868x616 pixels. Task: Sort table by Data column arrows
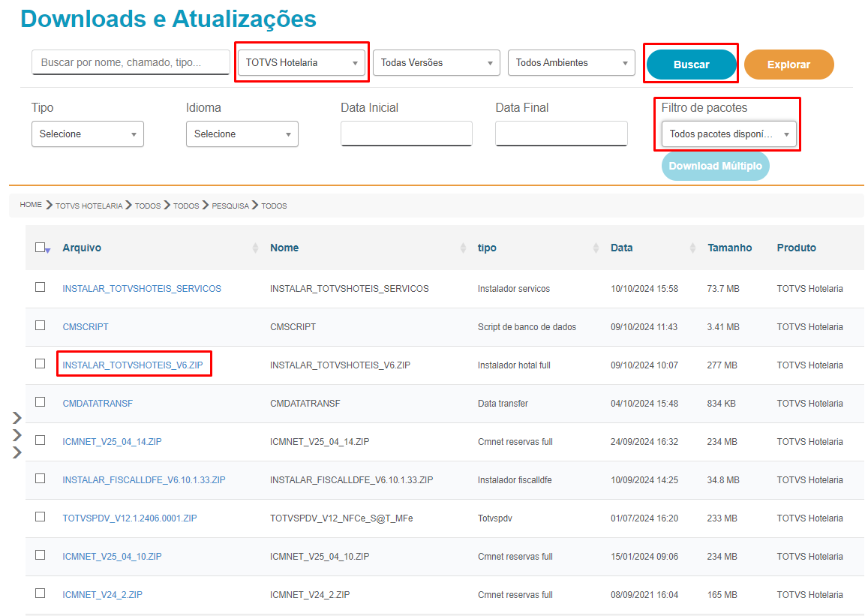[x=692, y=248]
